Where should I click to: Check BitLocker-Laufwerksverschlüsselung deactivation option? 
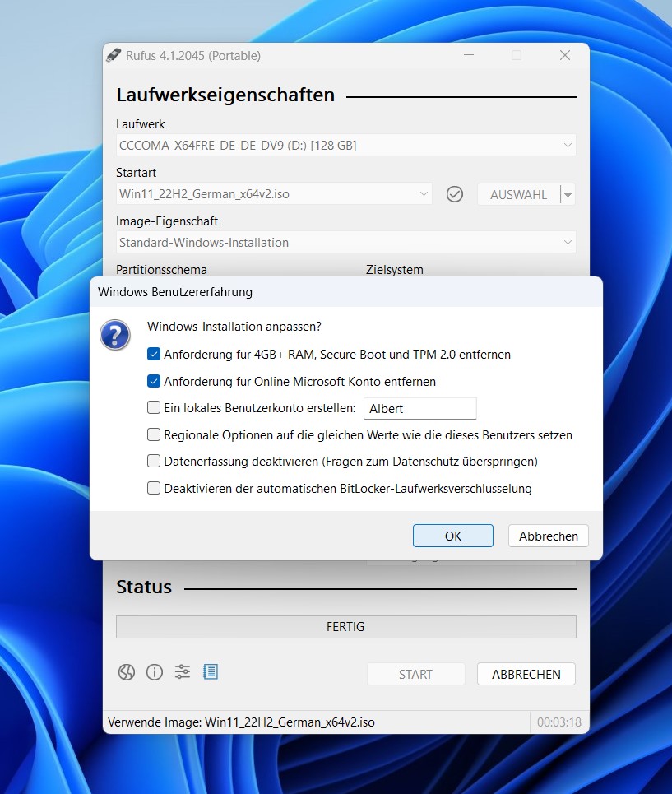click(x=154, y=488)
